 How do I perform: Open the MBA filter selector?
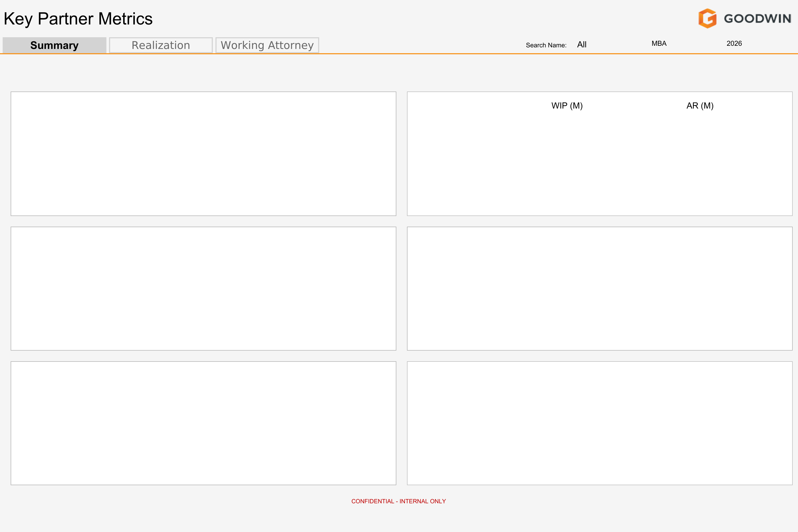659,43
